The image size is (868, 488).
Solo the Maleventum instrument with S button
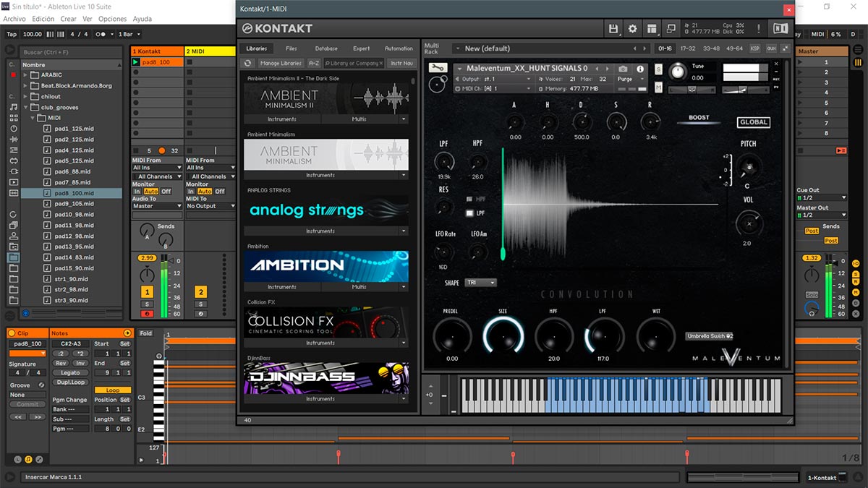pyautogui.click(x=659, y=69)
